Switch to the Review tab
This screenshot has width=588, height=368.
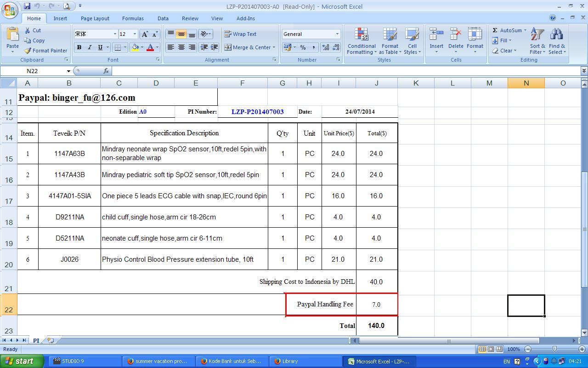pyautogui.click(x=190, y=18)
